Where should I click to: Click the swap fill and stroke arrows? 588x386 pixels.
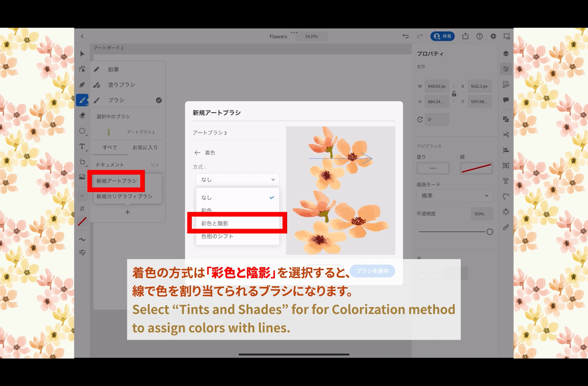(82, 208)
